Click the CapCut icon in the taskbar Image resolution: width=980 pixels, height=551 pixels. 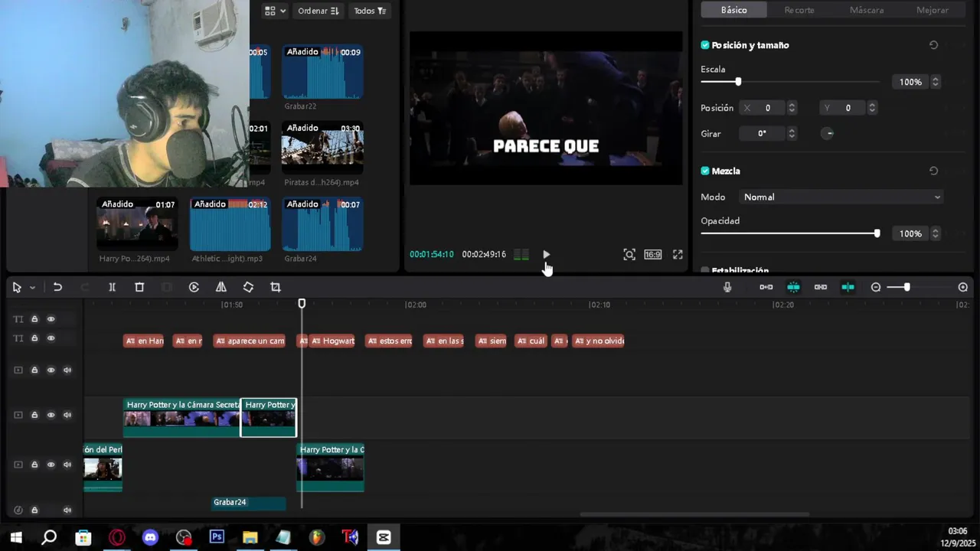point(384,537)
